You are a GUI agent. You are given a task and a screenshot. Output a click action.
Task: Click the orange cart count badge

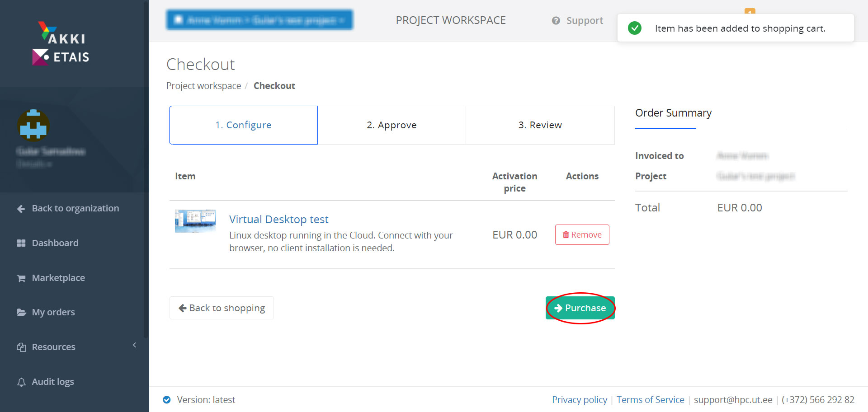[x=750, y=11]
